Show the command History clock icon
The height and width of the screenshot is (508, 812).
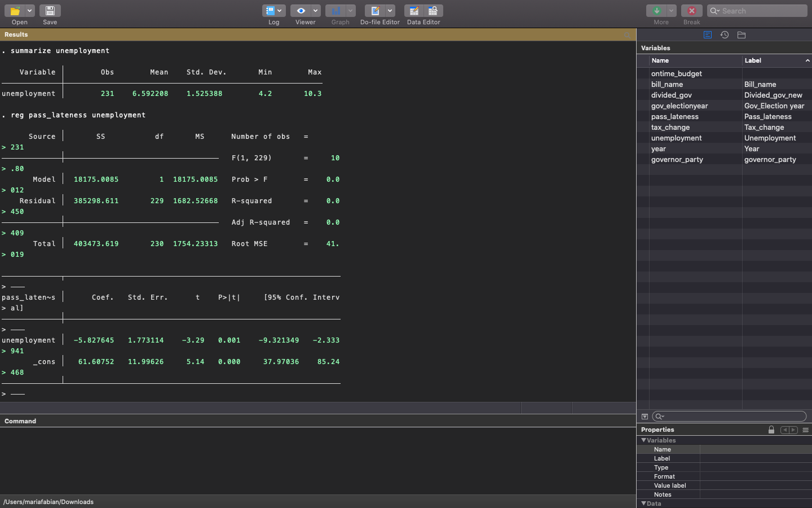coord(725,35)
